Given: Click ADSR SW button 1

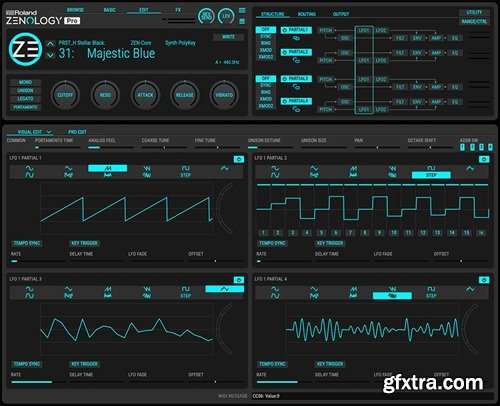Looking at the screenshot, I should 462,147.
